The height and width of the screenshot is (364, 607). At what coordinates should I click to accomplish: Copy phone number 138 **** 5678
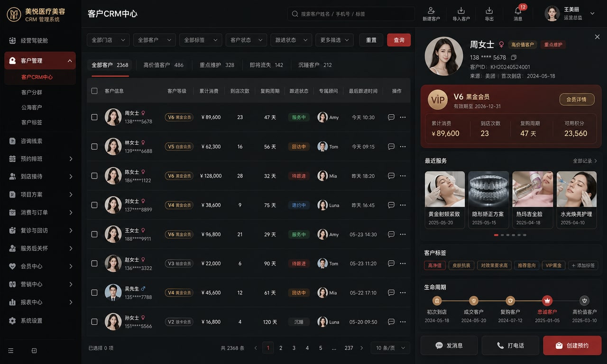click(514, 57)
